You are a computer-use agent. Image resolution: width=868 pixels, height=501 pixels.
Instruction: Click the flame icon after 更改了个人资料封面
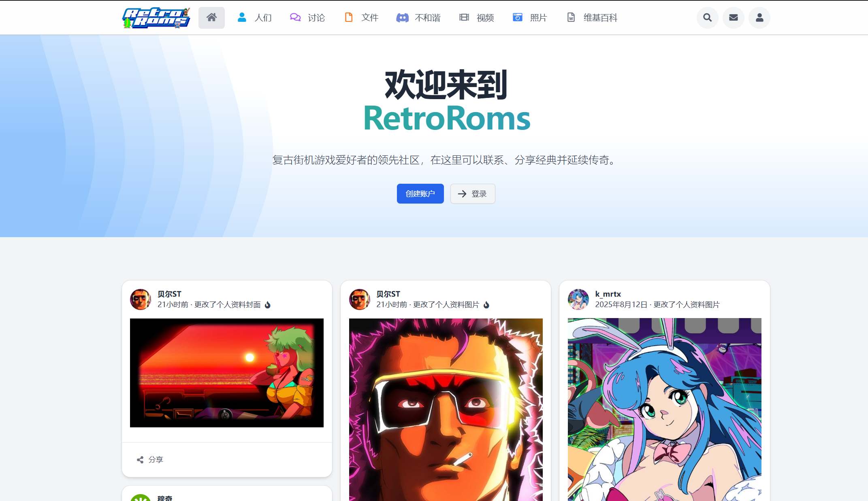[x=268, y=305]
